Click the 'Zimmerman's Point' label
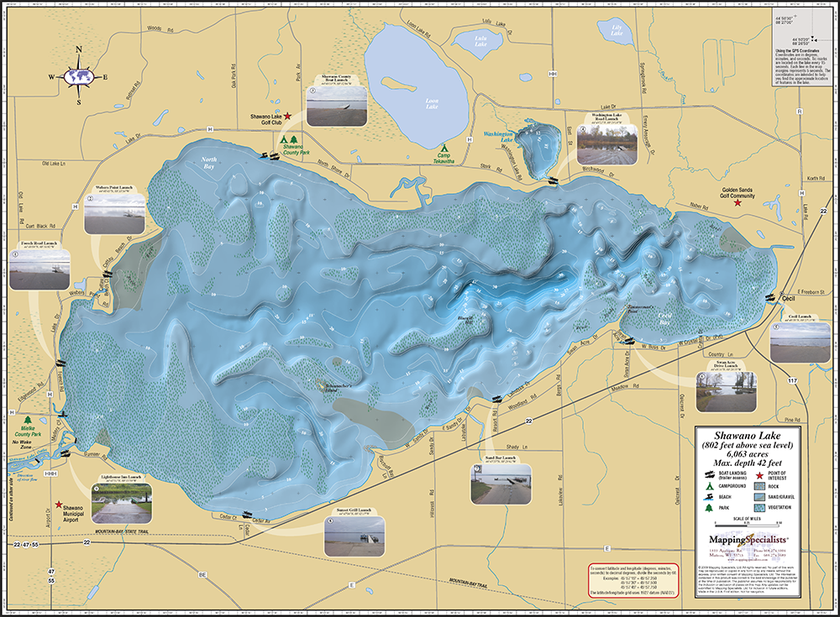 (x=639, y=309)
